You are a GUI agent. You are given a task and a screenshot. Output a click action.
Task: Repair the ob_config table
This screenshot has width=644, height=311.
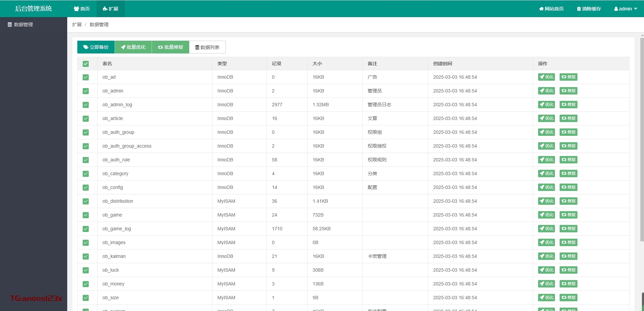click(568, 187)
